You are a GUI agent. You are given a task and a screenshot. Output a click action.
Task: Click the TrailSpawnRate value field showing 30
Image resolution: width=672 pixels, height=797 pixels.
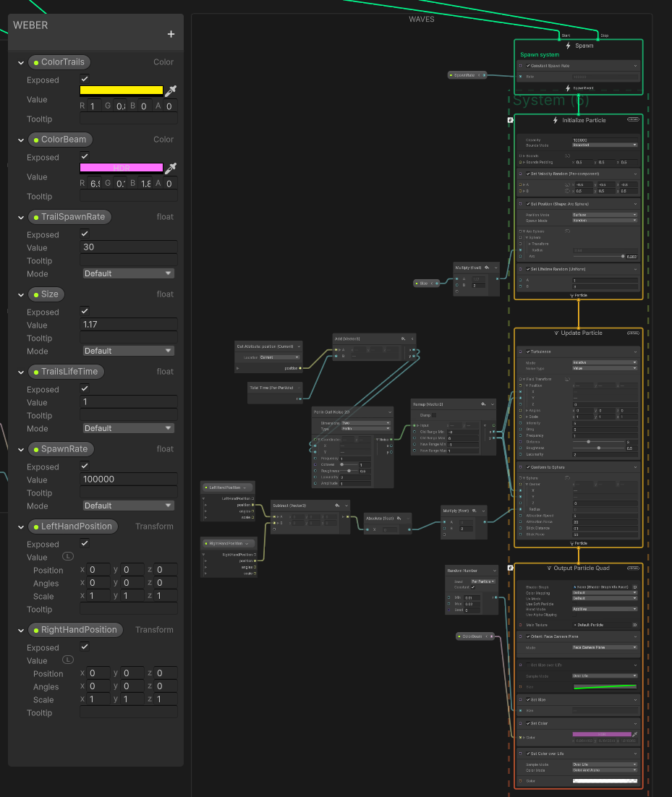tap(129, 247)
